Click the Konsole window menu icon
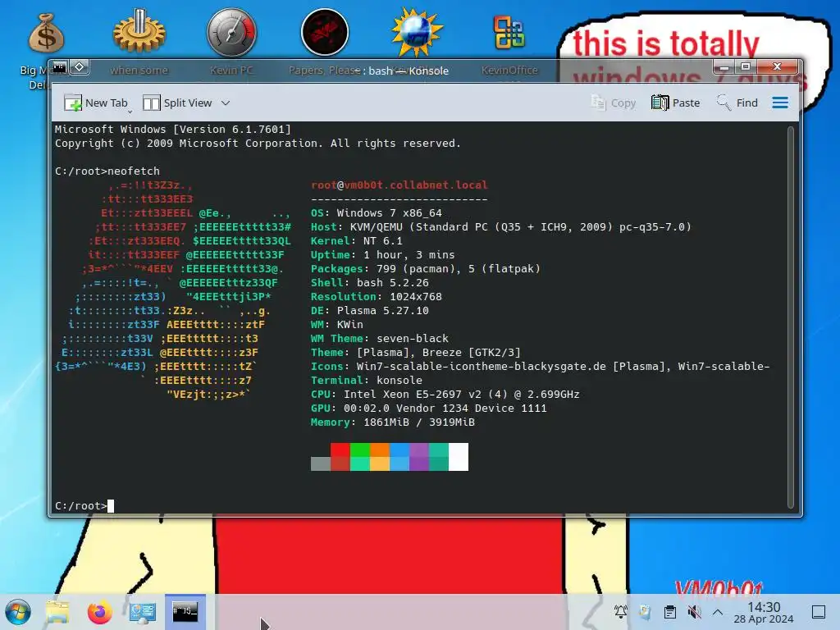Image resolution: width=840 pixels, height=630 pixels. point(59,67)
